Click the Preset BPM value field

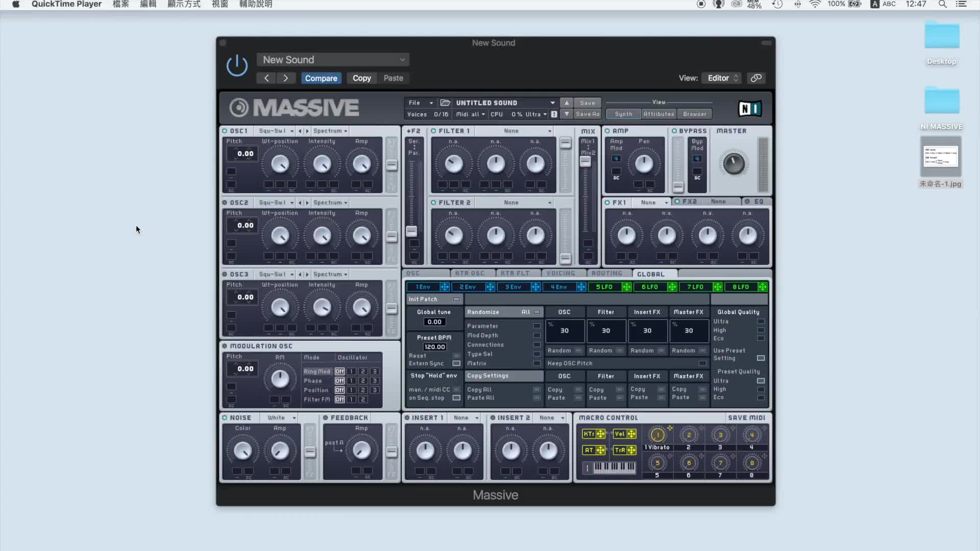pyautogui.click(x=434, y=347)
